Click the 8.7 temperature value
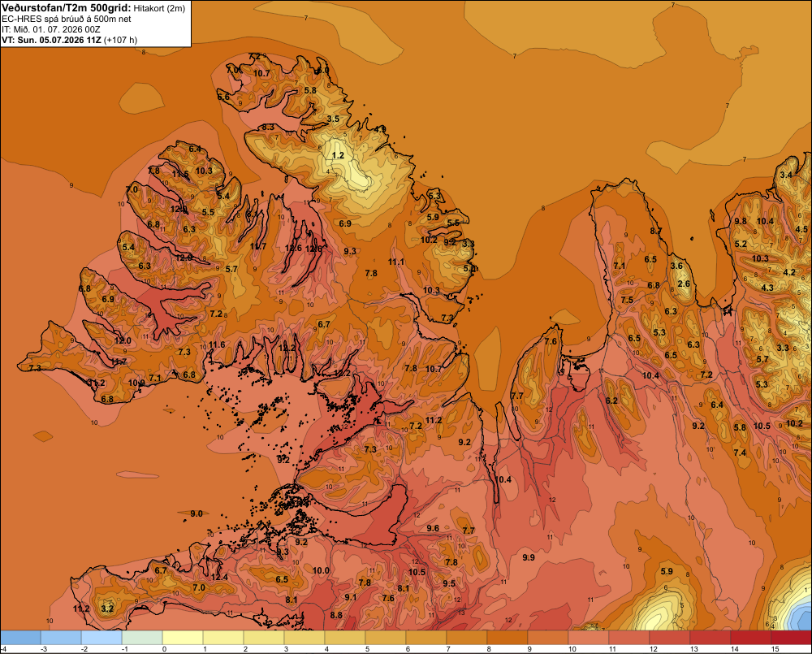Screen dimensions: 812x654 click(x=656, y=231)
